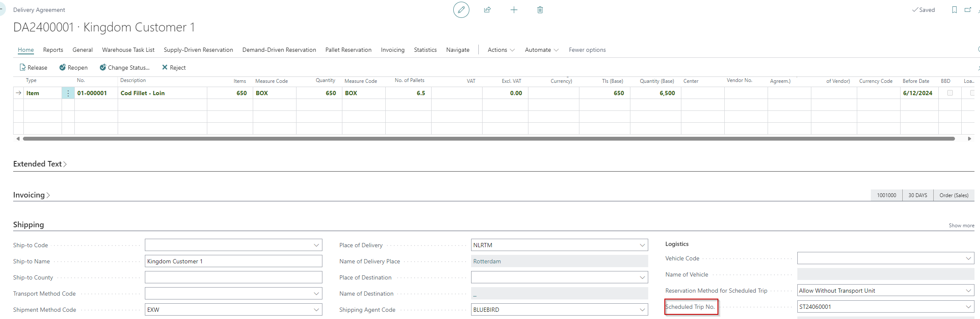
Task: Open the Shipment Method Code dropdown
Action: (316, 310)
